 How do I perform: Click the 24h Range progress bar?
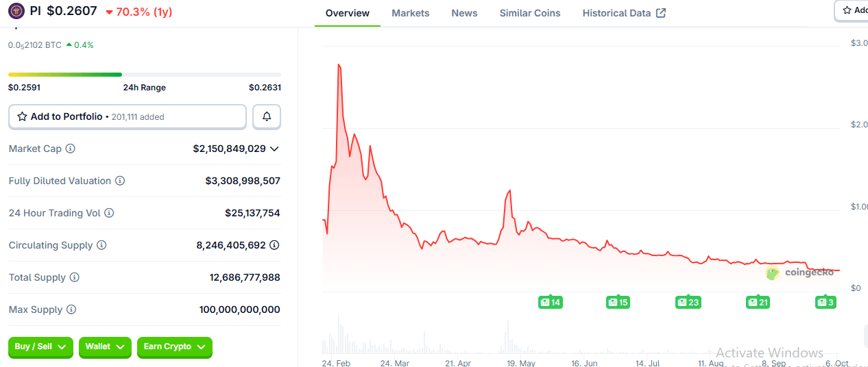tap(144, 74)
